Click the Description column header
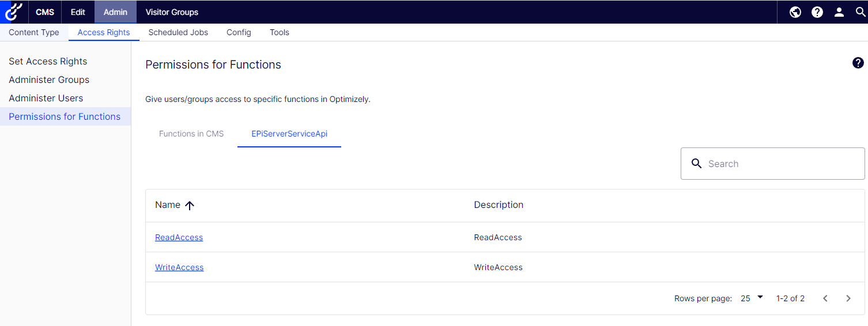Viewport: 868px width, 326px height. point(499,205)
